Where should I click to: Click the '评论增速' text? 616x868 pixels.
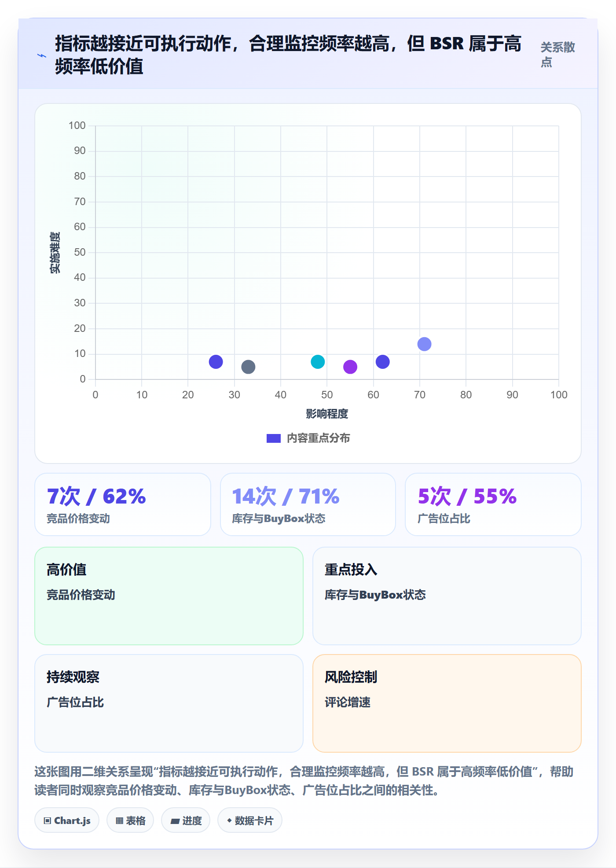point(348,702)
